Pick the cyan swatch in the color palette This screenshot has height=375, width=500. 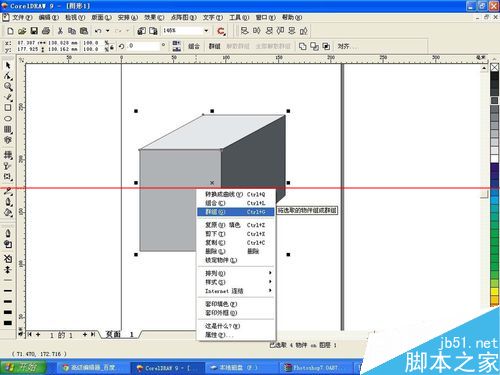point(494,201)
